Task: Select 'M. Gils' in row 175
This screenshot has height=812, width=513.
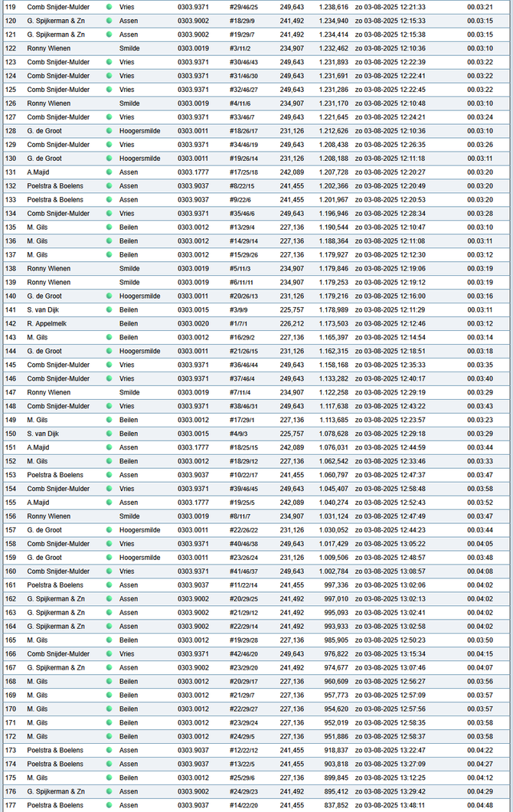Action: coord(38,778)
